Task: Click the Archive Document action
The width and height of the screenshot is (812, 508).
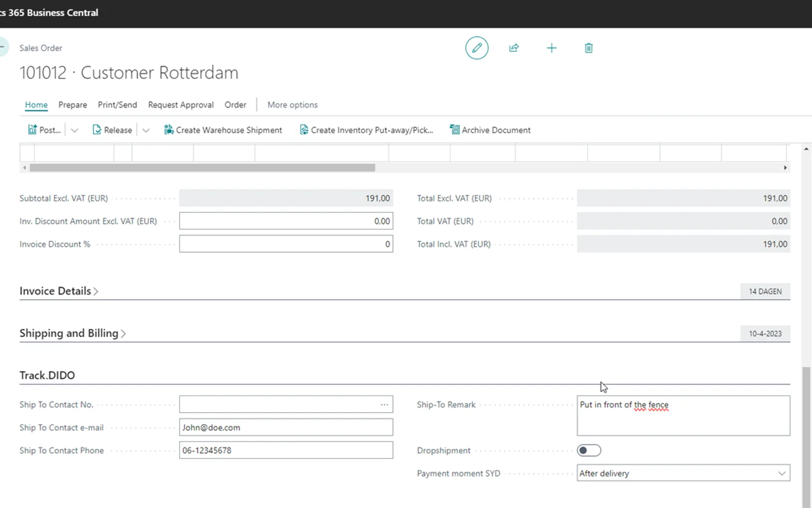Action: tap(490, 130)
